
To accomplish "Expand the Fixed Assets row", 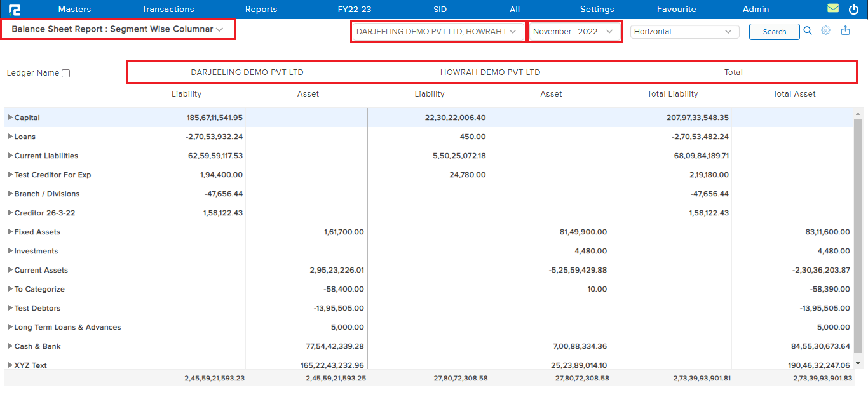I will tap(10, 232).
